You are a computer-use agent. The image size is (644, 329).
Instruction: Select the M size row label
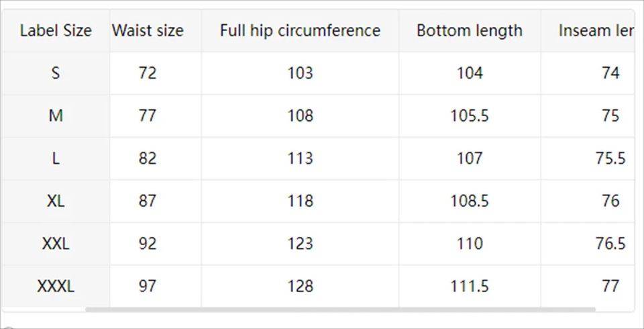pos(56,115)
